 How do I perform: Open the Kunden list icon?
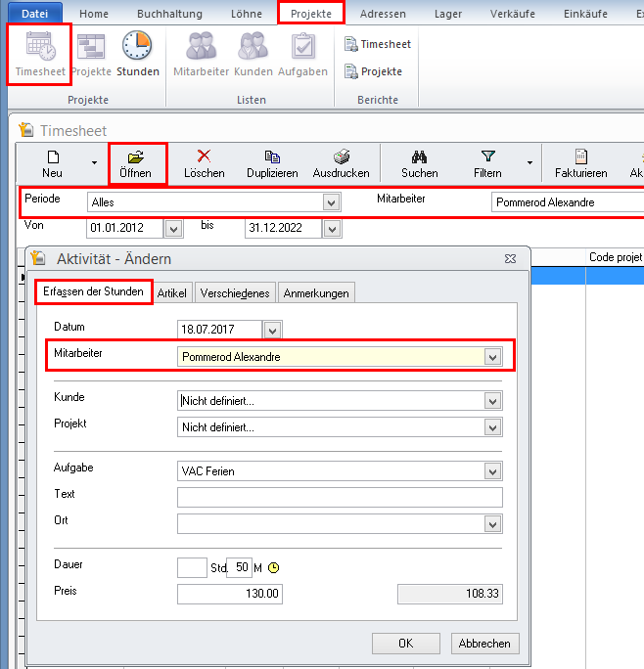click(253, 54)
